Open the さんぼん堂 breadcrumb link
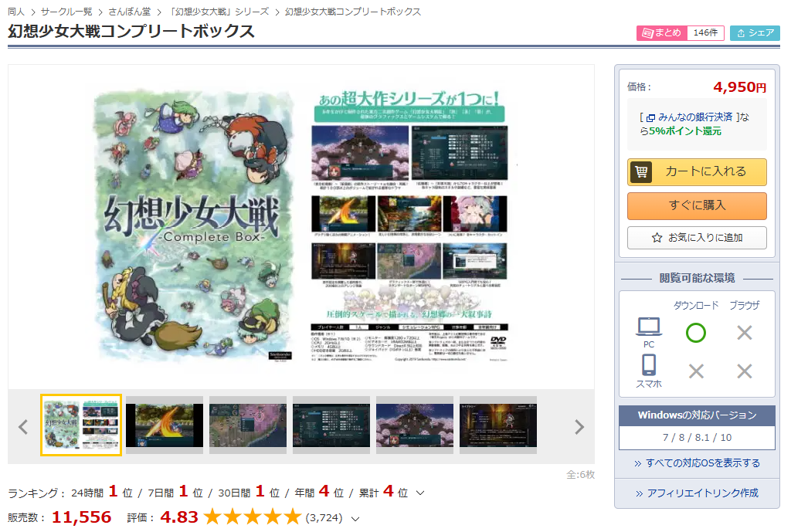The width and height of the screenshot is (791, 532). click(x=130, y=12)
